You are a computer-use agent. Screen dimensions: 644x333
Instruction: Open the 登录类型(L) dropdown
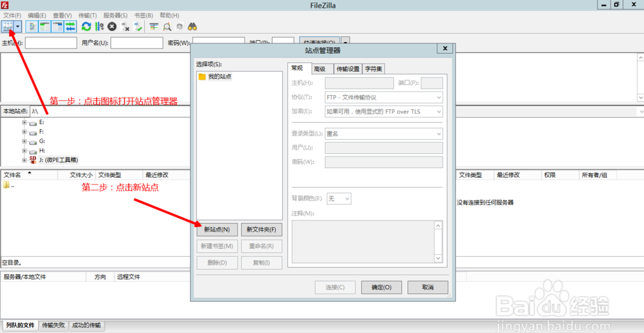[x=384, y=134]
